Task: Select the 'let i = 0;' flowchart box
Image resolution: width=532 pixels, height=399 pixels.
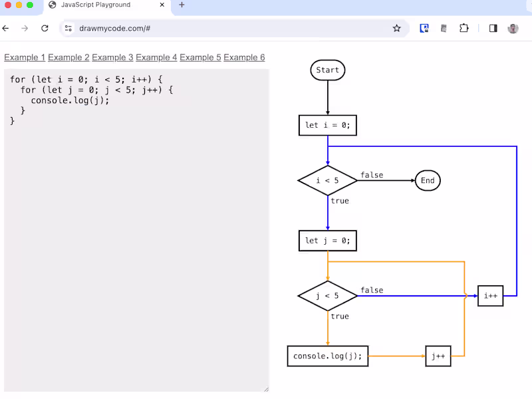Action: coord(328,125)
